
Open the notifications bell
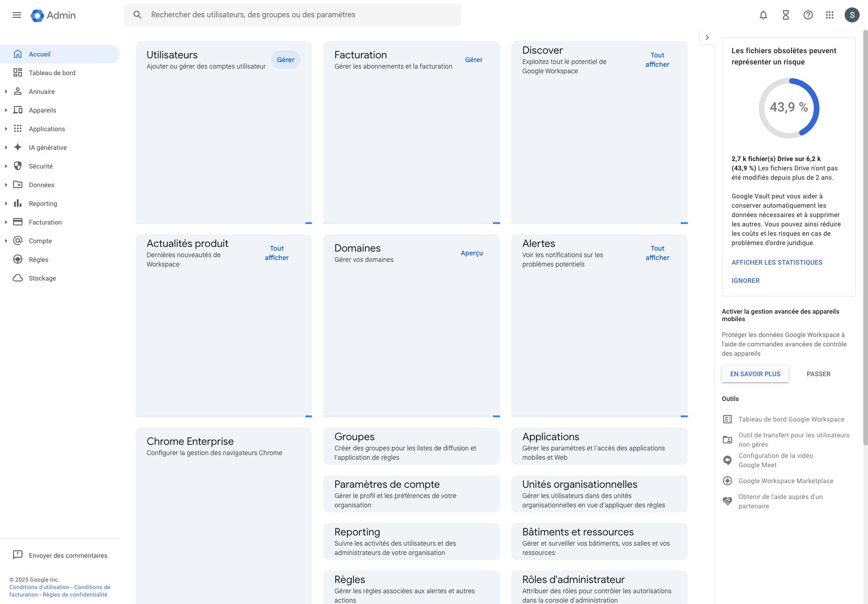(763, 15)
